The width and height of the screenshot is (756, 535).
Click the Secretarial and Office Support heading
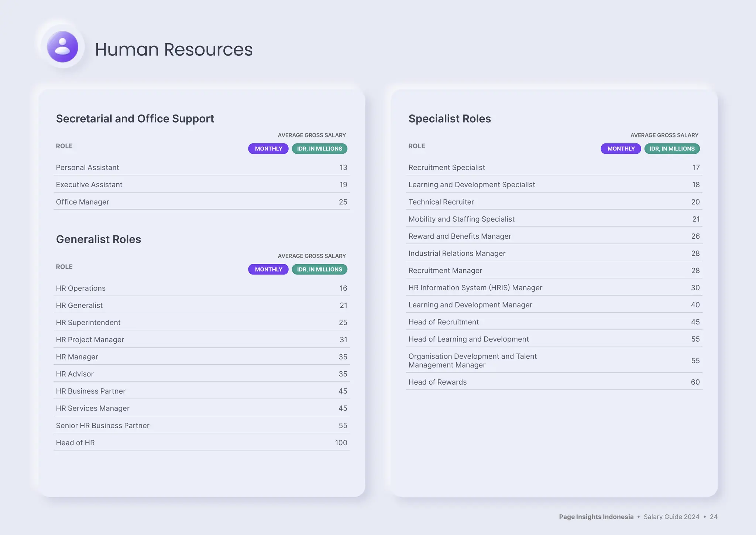[135, 119]
